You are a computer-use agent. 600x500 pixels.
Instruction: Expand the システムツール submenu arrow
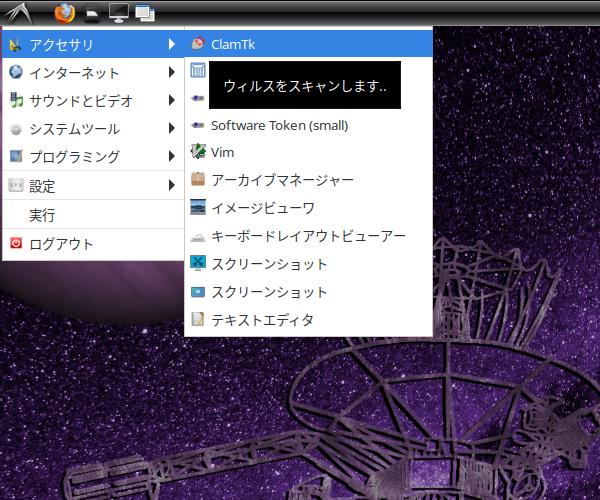[x=172, y=128]
